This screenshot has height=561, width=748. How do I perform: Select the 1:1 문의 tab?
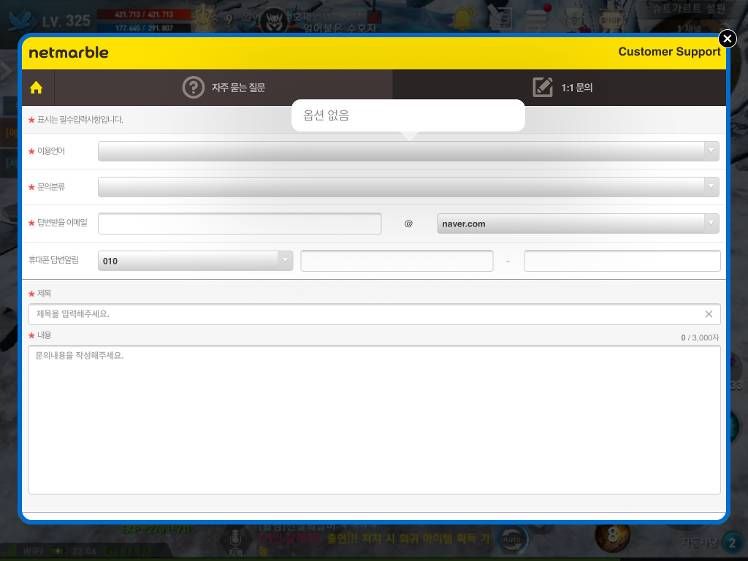coord(576,87)
